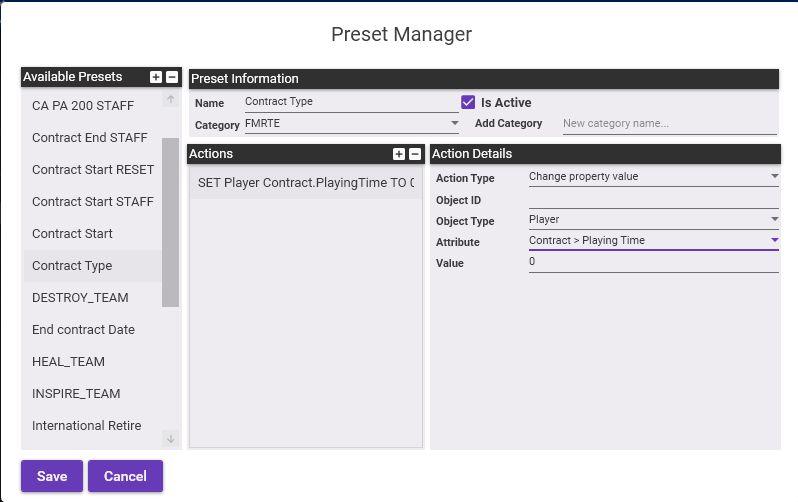Click the preset Name input field
This screenshot has height=502, width=798.
click(x=352, y=102)
